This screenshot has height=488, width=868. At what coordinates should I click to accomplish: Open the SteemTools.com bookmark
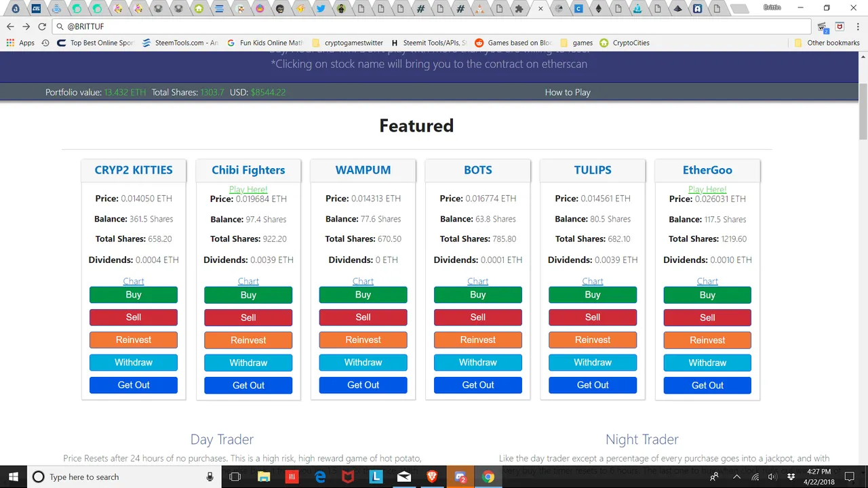tap(180, 43)
